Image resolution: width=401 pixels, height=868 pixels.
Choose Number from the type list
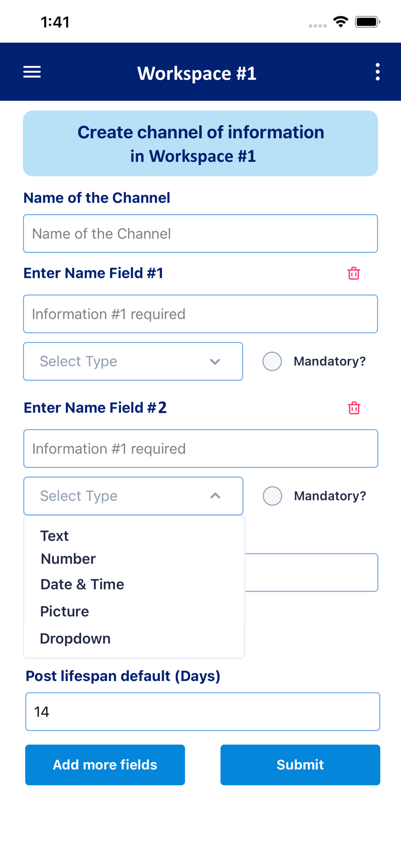coord(68,559)
